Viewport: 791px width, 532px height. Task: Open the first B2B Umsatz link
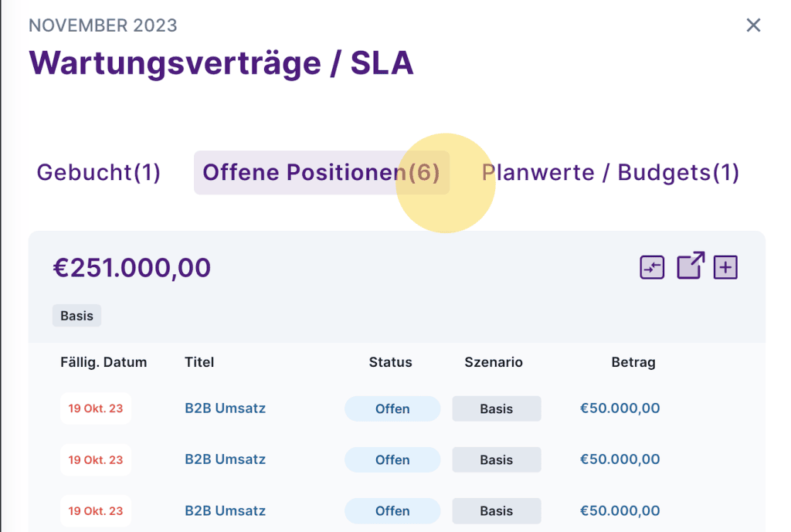(225, 408)
